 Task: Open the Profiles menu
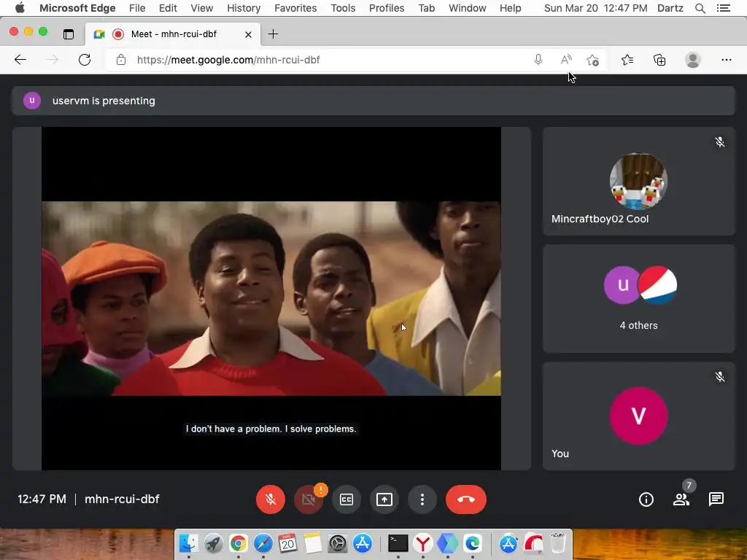point(387,8)
